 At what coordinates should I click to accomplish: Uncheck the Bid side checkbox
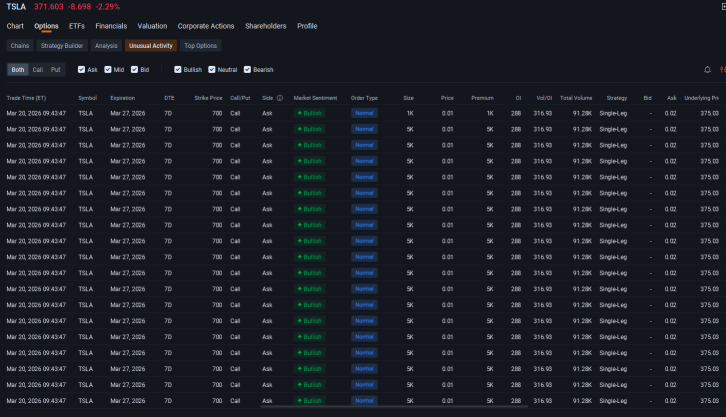click(134, 69)
